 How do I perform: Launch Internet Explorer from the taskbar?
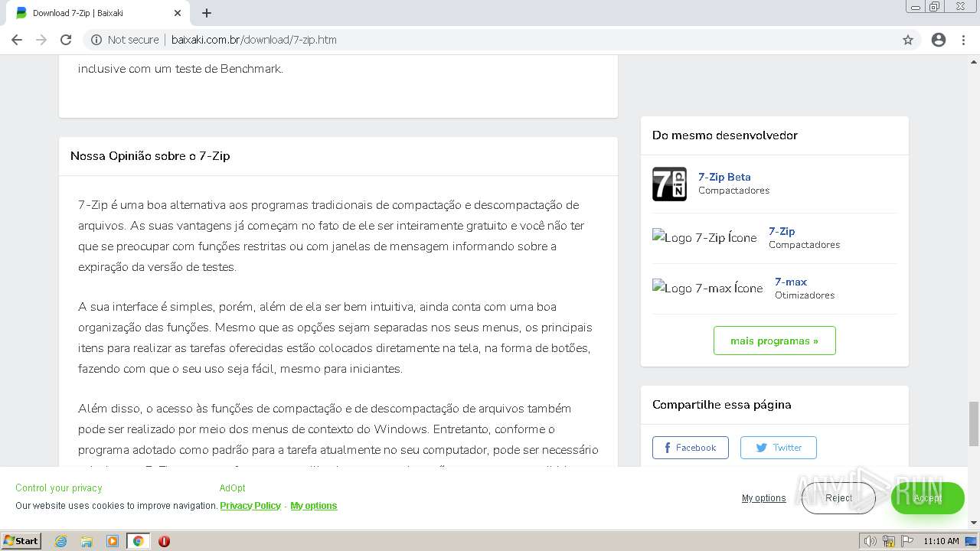61,541
